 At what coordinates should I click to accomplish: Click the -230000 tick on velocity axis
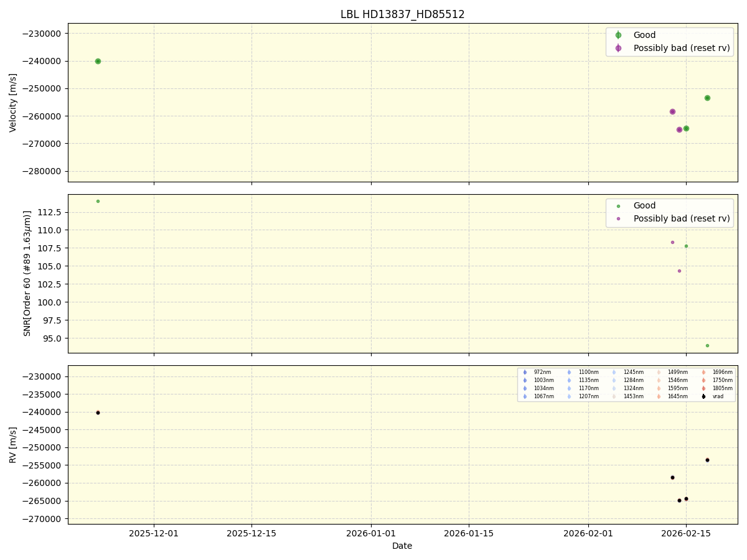[42, 34]
